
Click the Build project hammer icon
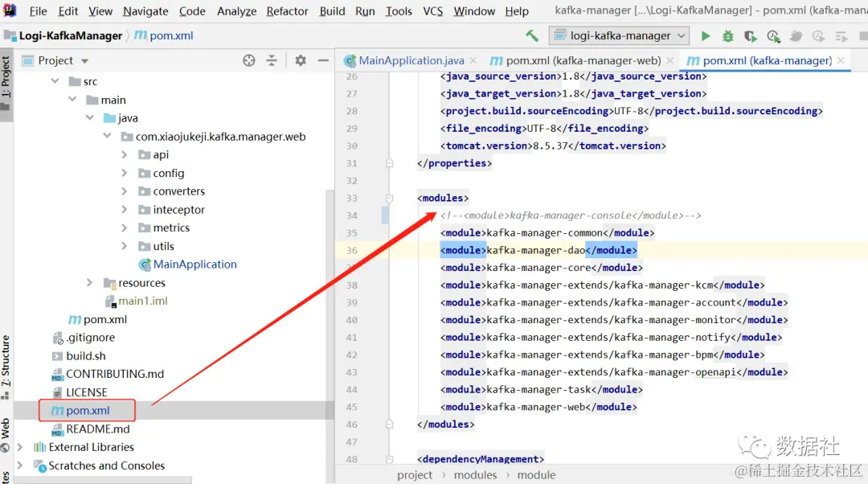(532, 35)
